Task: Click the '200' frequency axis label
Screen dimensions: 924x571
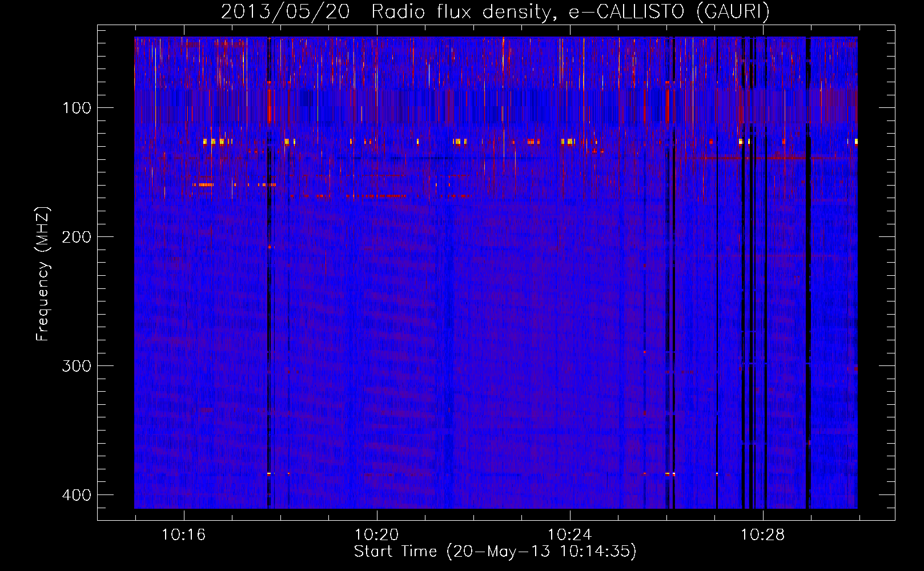Action: click(77, 237)
